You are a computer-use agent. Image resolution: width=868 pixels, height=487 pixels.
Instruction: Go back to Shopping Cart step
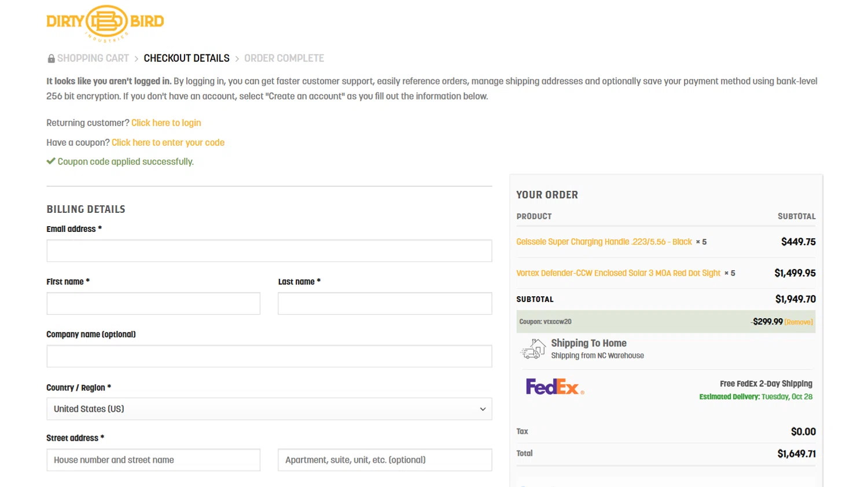[93, 58]
